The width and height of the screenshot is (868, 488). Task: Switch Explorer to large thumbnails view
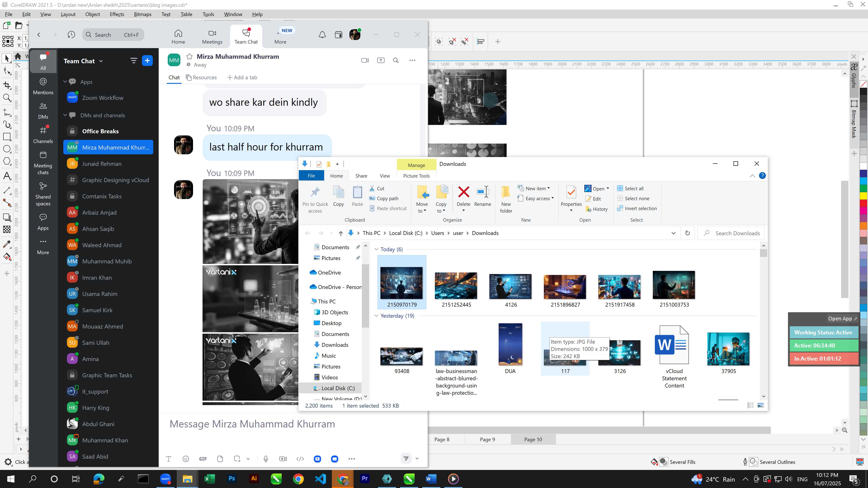click(x=760, y=406)
